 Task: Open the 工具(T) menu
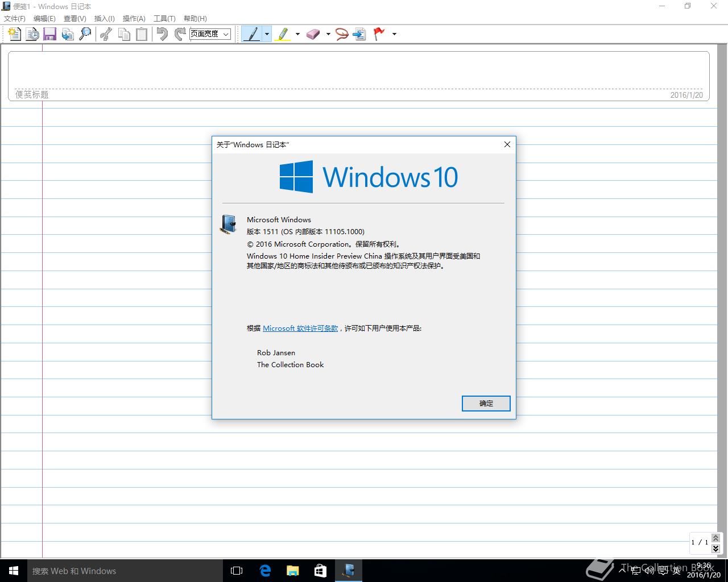(x=164, y=19)
